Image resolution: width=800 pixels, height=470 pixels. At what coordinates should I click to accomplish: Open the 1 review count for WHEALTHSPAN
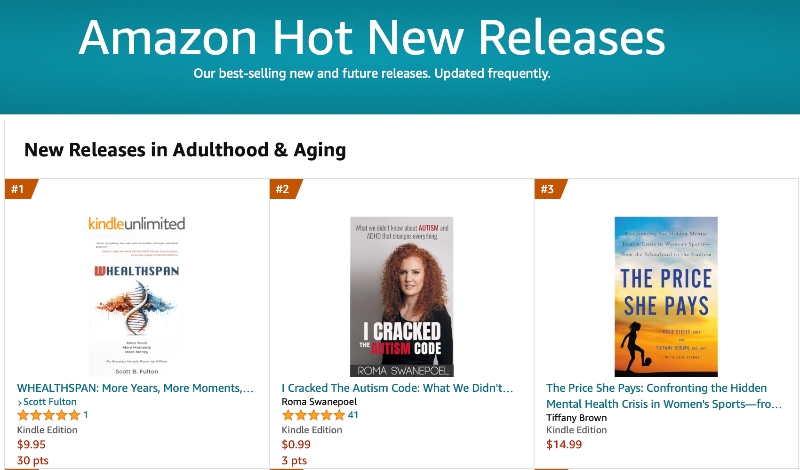(86, 415)
